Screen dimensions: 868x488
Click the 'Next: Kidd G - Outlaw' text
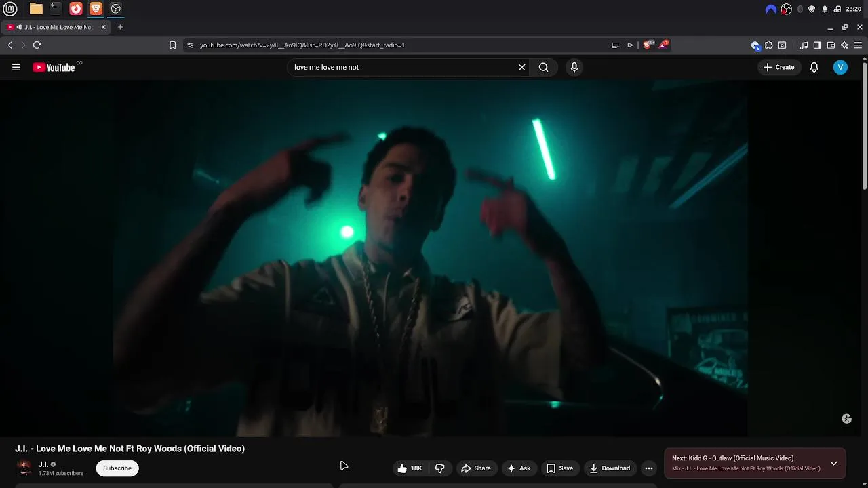[732, 458]
